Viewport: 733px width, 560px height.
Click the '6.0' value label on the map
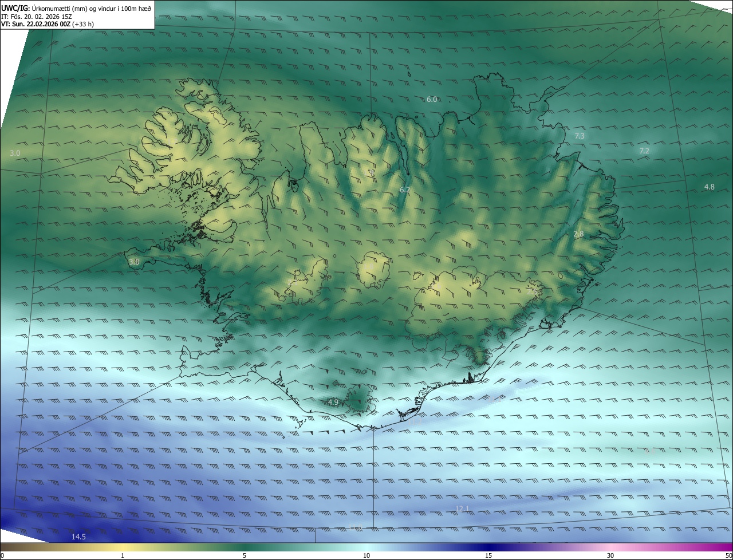[432, 100]
